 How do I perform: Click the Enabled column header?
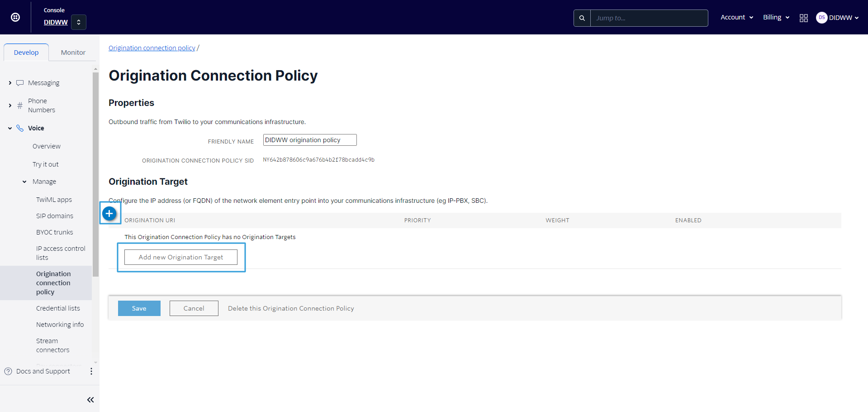(688, 220)
